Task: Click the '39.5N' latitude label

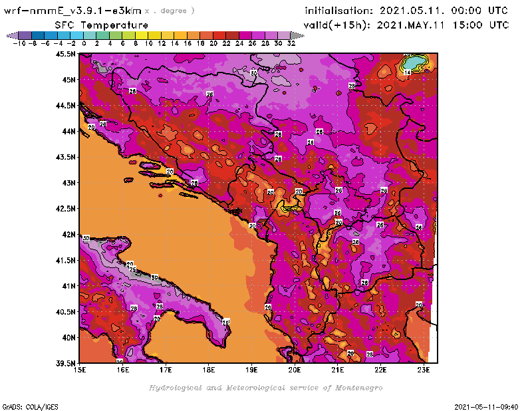Action: pyautogui.click(x=65, y=364)
